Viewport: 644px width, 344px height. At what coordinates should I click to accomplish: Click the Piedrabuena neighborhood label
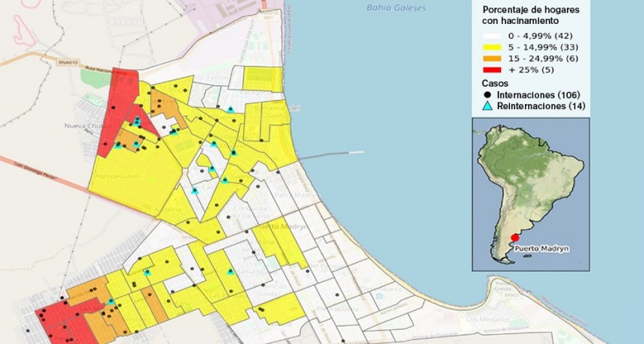(337, 309)
